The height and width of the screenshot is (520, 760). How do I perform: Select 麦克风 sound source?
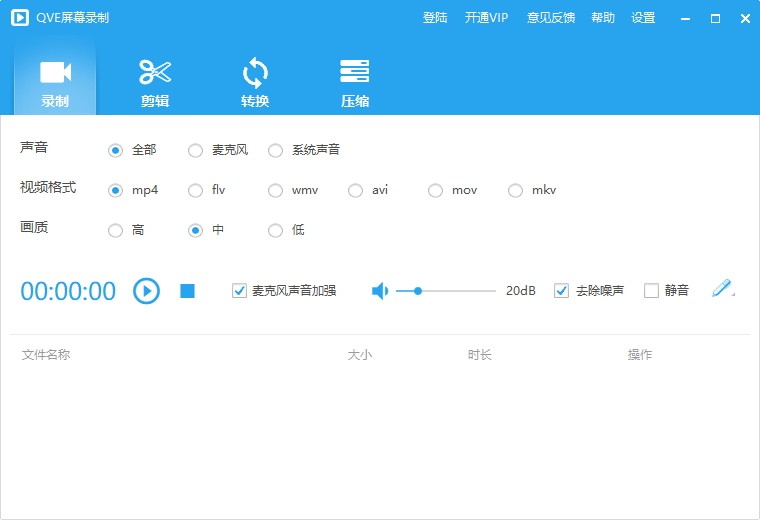tap(195, 151)
